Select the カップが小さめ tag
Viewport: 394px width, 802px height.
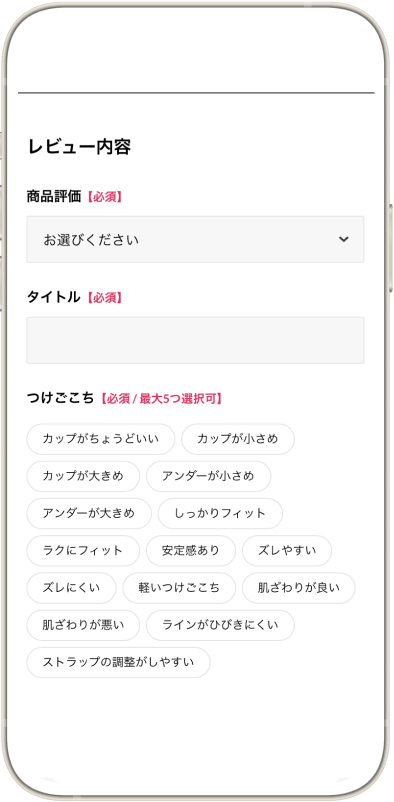pyautogui.click(x=238, y=439)
